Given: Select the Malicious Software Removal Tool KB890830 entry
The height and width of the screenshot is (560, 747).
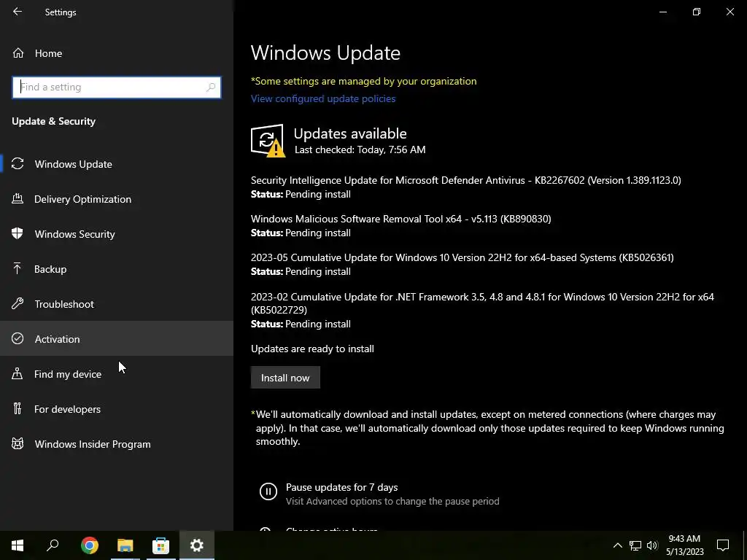Looking at the screenshot, I should point(401,219).
